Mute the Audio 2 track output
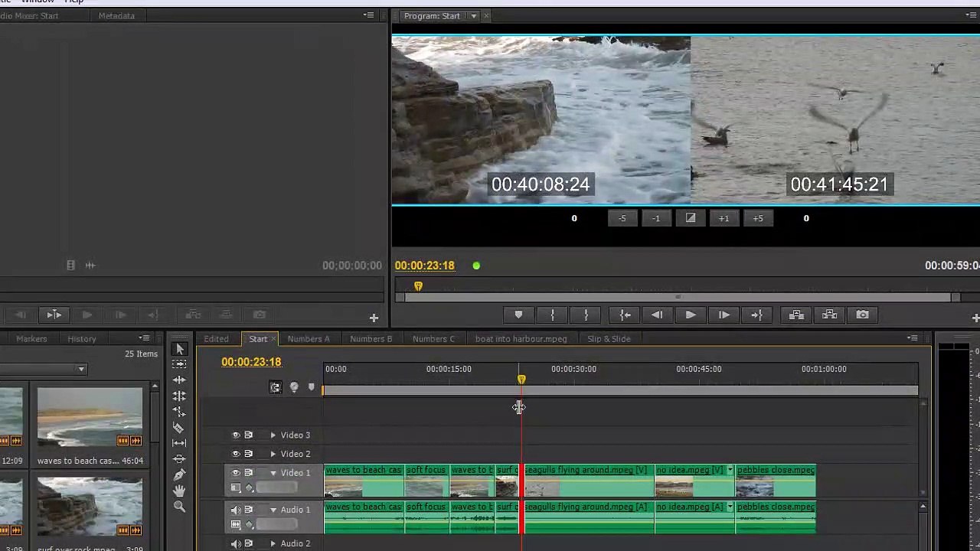 coord(236,543)
